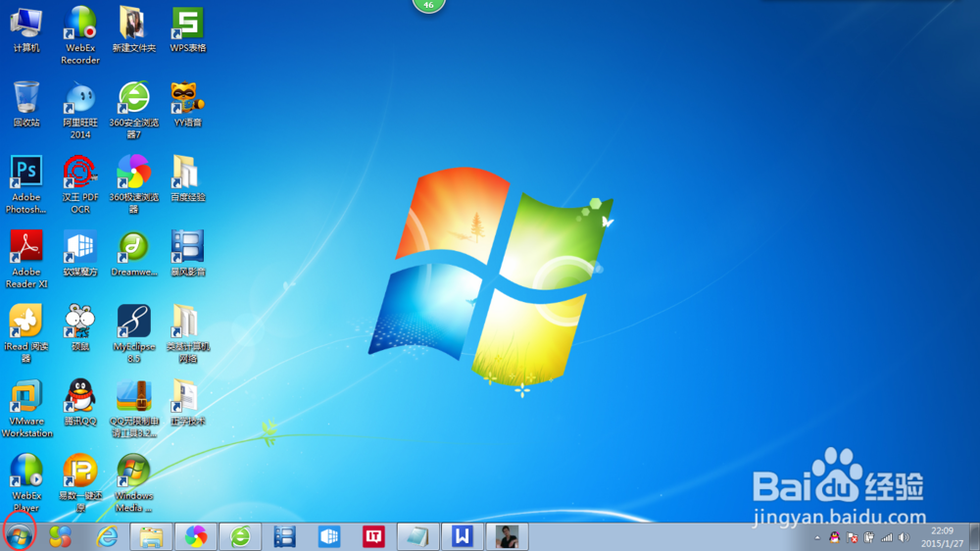
Task: Switch to 360 safe browser in the taskbar
Action: coord(240,536)
